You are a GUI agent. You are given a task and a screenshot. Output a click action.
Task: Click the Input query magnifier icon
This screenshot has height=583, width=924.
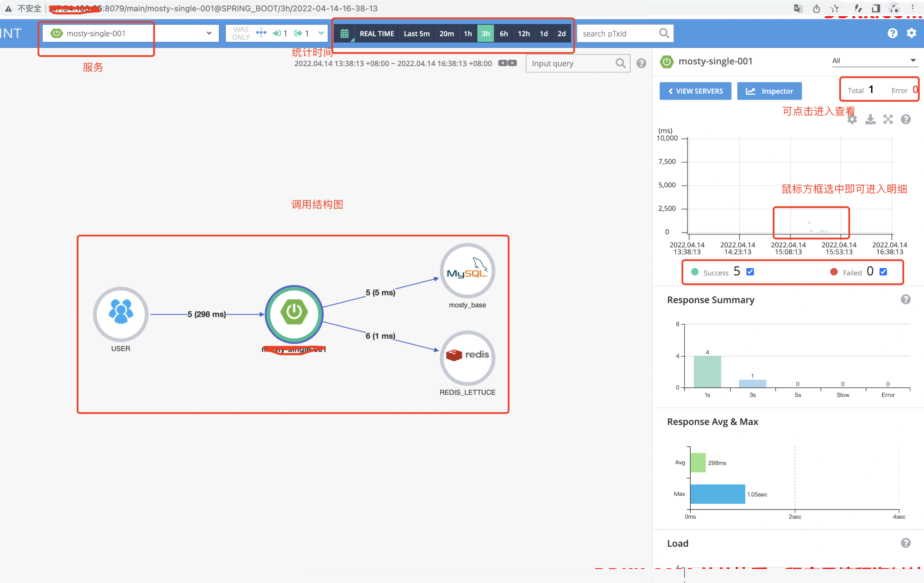[x=620, y=63]
